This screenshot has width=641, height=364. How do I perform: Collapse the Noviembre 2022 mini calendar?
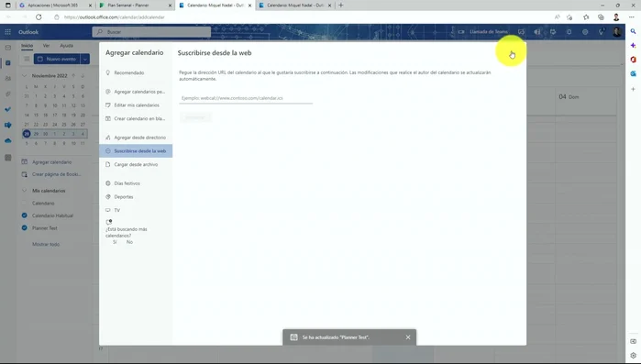pyautogui.click(x=25, y=76)
